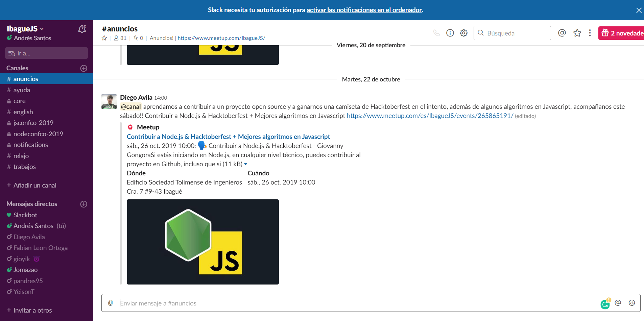
Task: Open Contribuir a Node.js Meetup title link
Action: [228, 137]
